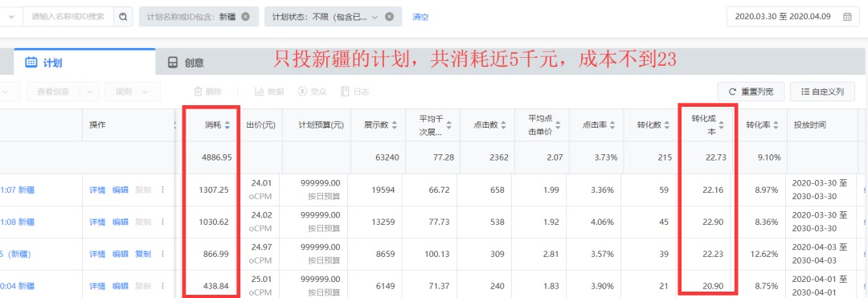The height and width of the screenshot is (298, 868).
Task: Switch to the 创意 tab
Action: coord(186,63)
